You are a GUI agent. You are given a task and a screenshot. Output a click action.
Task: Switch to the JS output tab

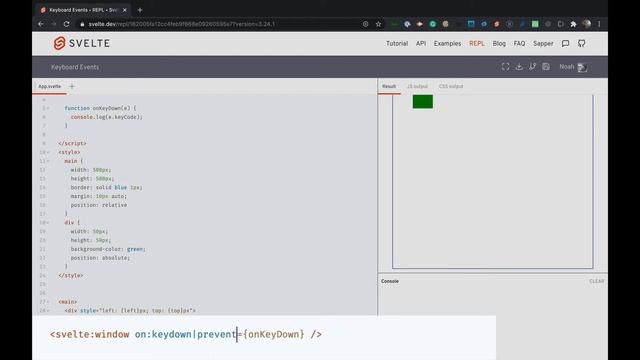tap(417, 87)
